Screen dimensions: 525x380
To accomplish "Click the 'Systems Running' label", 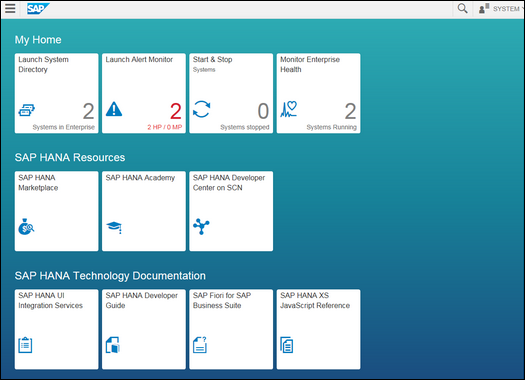I will click(x=331, y=127).
